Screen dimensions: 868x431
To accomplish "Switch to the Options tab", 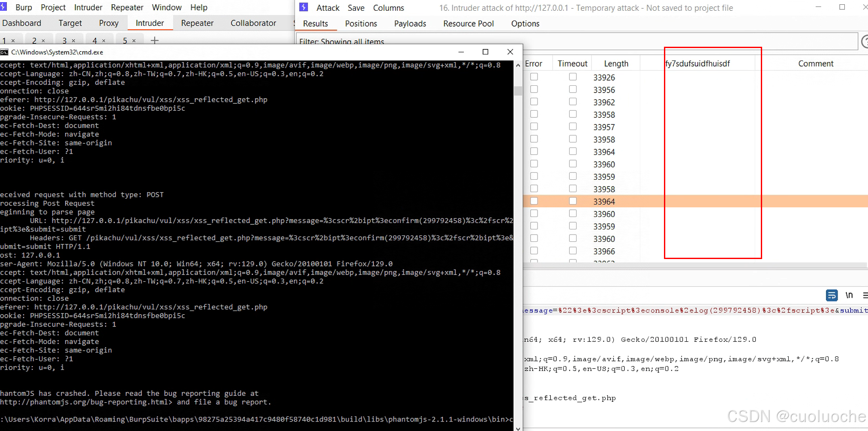I will 525,24.
